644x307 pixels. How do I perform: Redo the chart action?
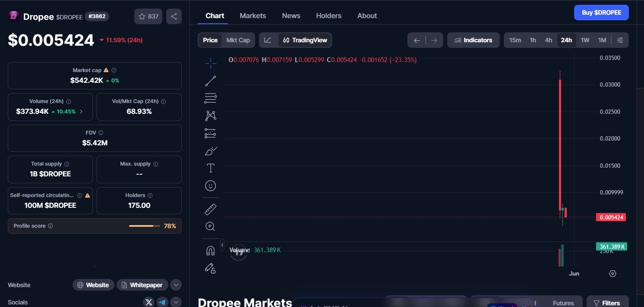pos(434,40)
